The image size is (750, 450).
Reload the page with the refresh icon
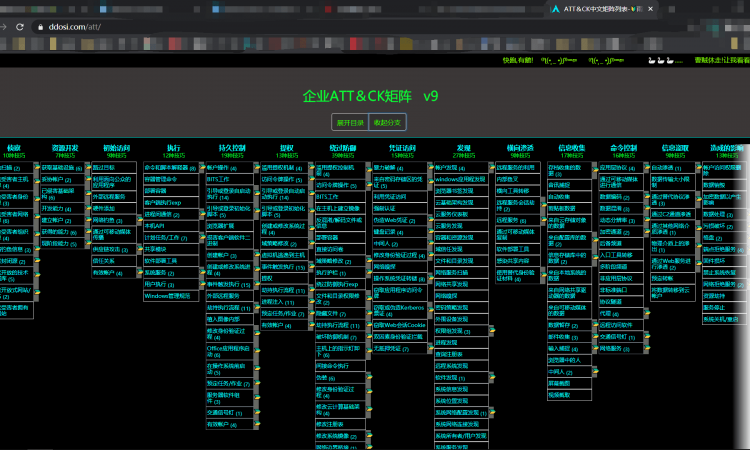(20, 27)
